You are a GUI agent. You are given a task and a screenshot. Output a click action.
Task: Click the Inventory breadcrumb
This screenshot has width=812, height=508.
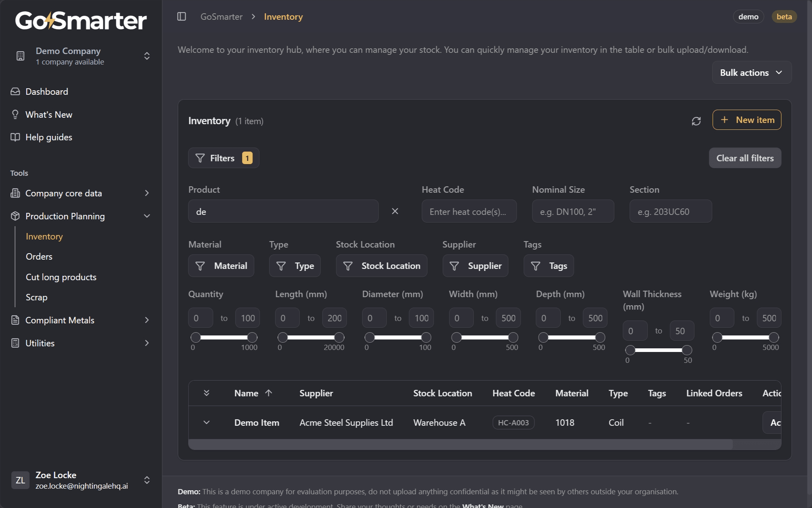click(x=283, y=17)
